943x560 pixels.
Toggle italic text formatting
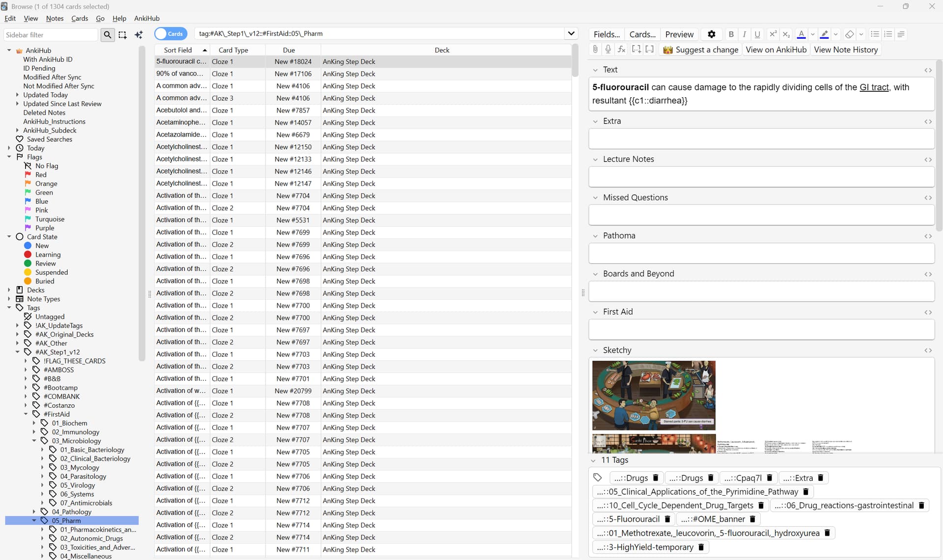coord(744,34)
